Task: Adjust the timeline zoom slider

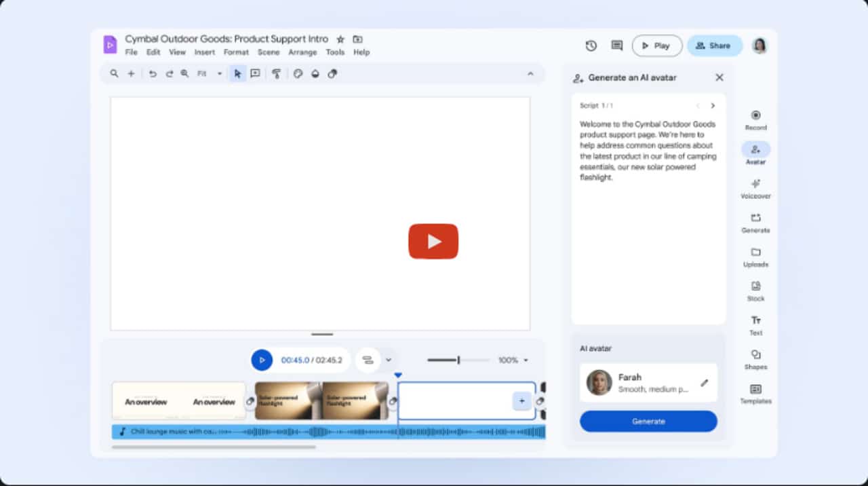Action: tap(458, 360)
